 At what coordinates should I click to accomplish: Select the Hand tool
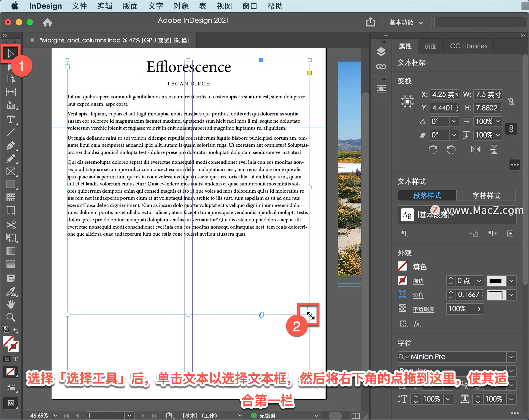(11, 304)
